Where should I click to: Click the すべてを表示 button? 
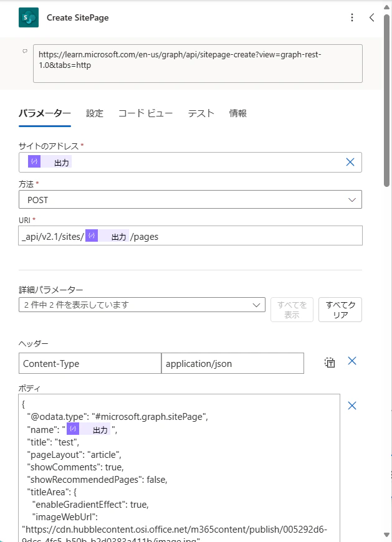click(x=292, y=310)
